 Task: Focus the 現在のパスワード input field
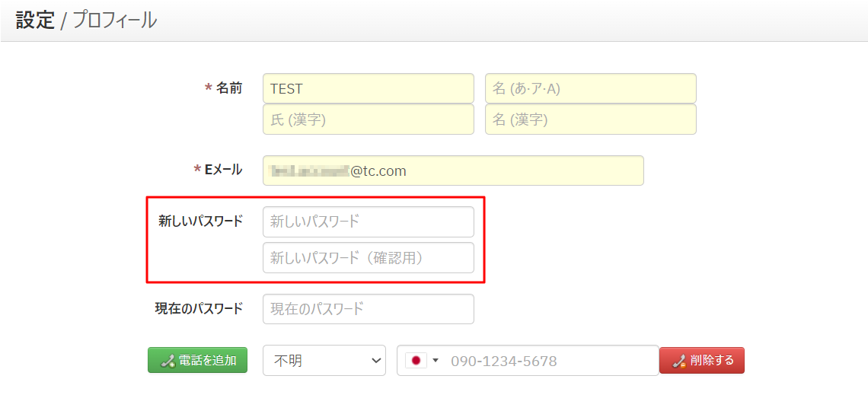coord(368,309)
